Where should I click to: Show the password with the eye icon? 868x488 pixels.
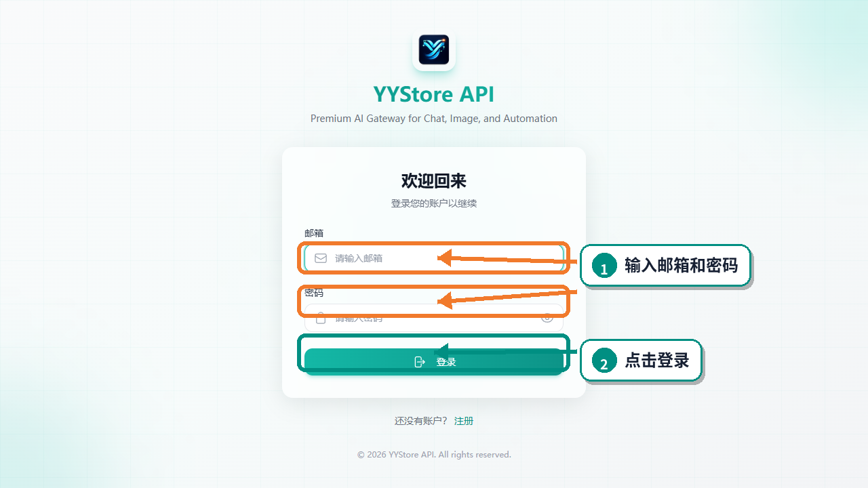point(547,317)
